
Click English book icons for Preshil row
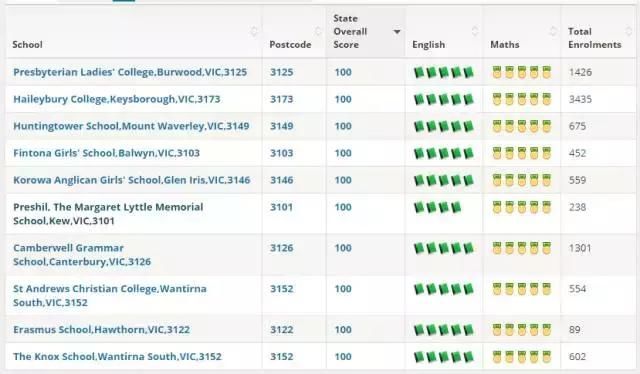438,207
